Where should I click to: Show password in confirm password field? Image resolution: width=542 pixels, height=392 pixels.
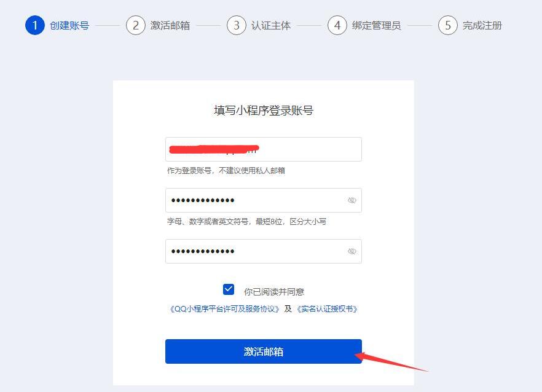(x=352, y=251)
